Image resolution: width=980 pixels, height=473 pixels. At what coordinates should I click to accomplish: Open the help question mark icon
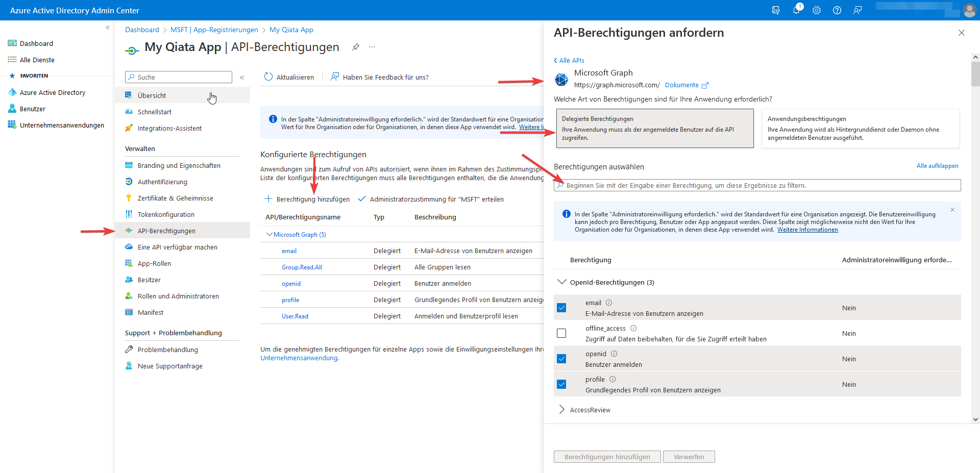click(837, 10)
